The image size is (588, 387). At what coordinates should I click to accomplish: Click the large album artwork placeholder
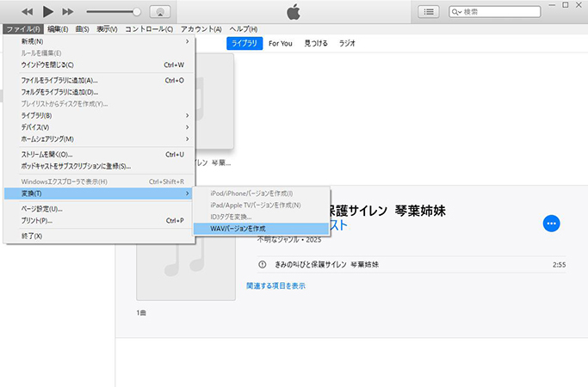[186, 270]
